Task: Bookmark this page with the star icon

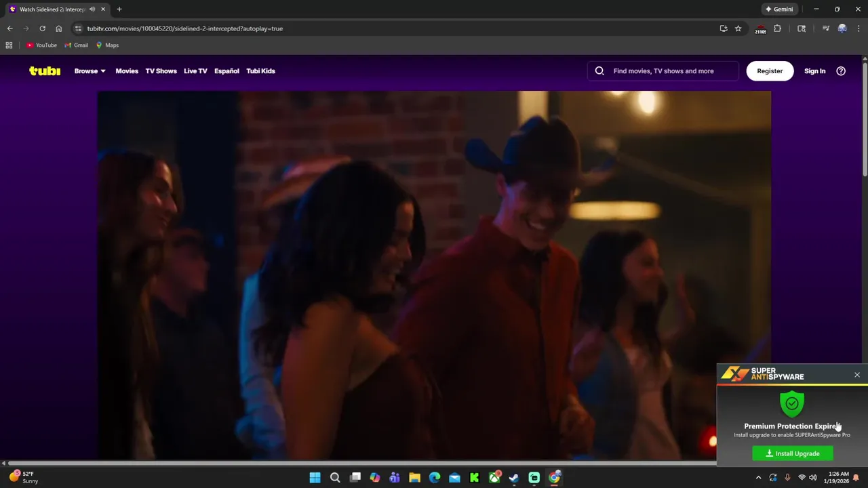Action: [738, 28]
